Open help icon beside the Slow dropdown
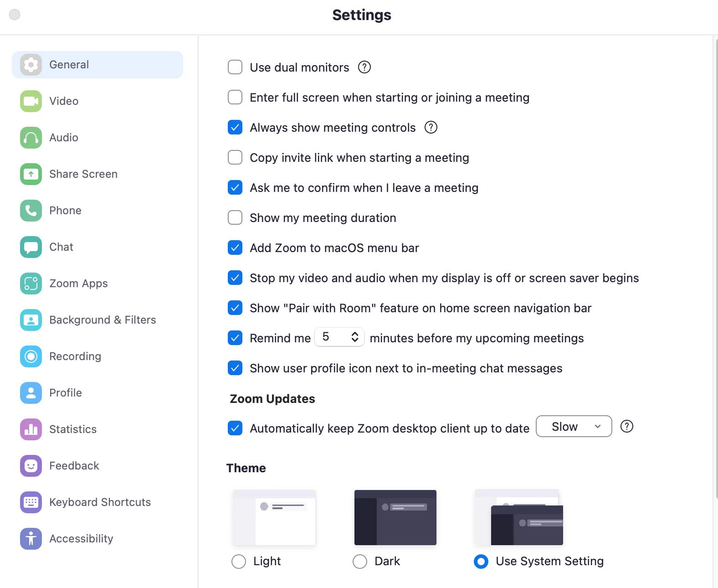The image size is (718, 588). 627,427
